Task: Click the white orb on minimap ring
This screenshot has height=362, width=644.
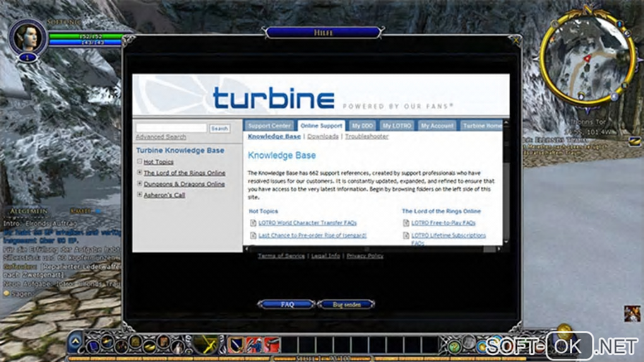Action: tap(614, 97)
